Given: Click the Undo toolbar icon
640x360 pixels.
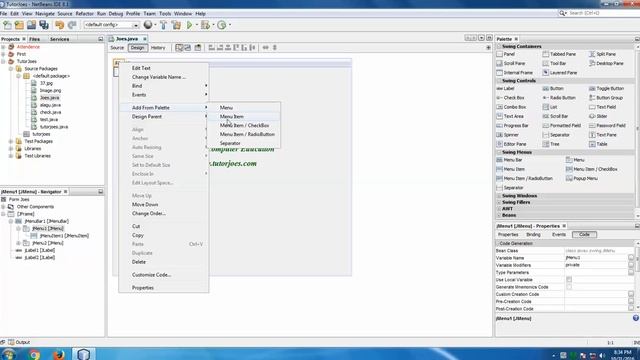Looking at the screenshot, I should (x=60, y=25).
